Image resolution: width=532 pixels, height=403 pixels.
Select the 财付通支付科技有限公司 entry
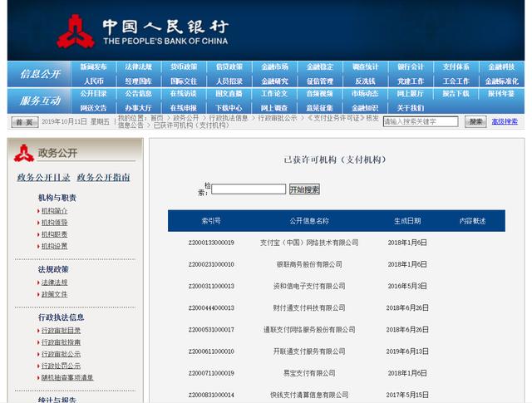click(x=309, y=307)
